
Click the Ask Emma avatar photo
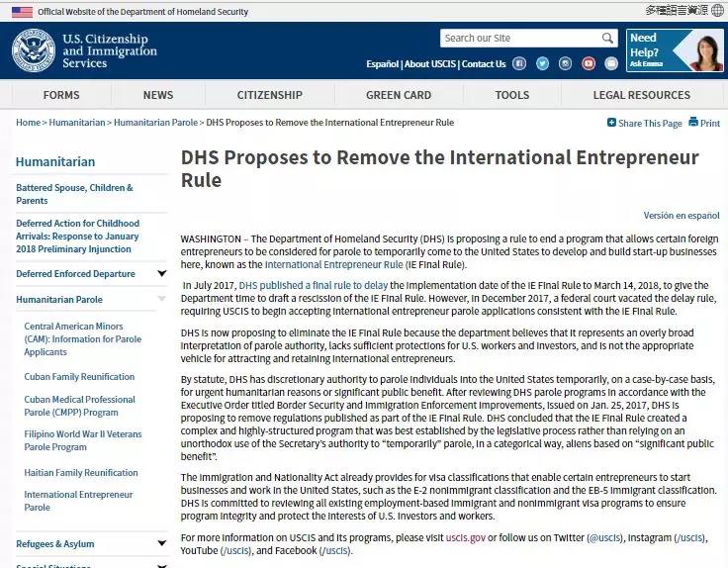coord(707,52)
